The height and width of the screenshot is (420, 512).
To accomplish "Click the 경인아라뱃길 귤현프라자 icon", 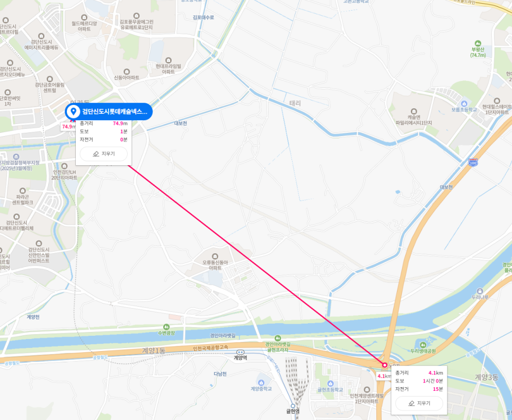I will pos(278,338).
